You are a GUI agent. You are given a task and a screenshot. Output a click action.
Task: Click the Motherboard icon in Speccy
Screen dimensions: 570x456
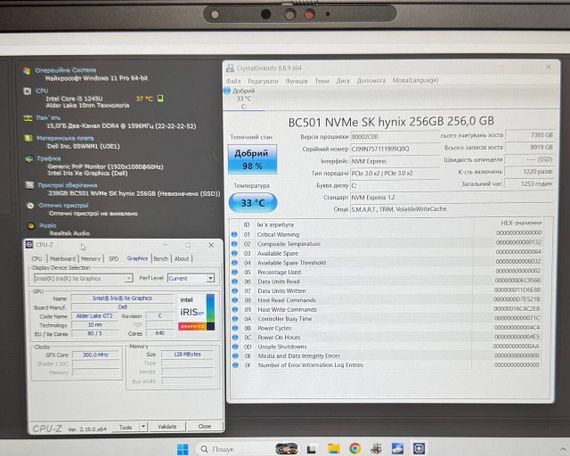[x=28, y=138]
